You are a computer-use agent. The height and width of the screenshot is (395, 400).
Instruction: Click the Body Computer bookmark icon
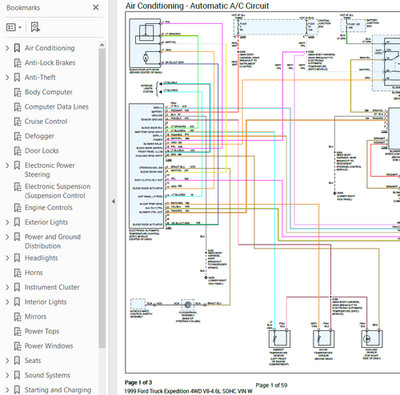(x=17, y=92)
